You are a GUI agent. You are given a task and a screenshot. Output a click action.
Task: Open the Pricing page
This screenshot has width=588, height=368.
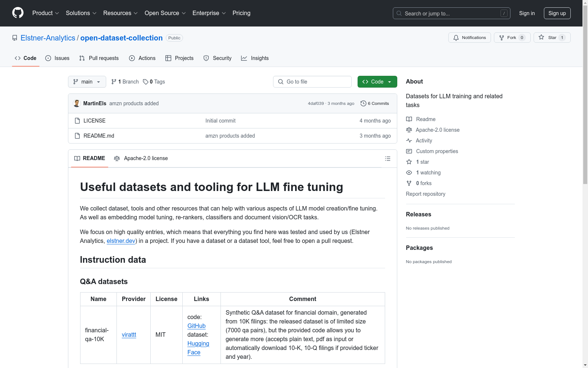[x=241, y=13]
